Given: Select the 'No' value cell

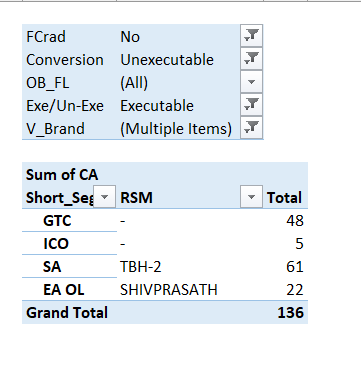Looking at the screenshot, I should (x=179, y=36).
